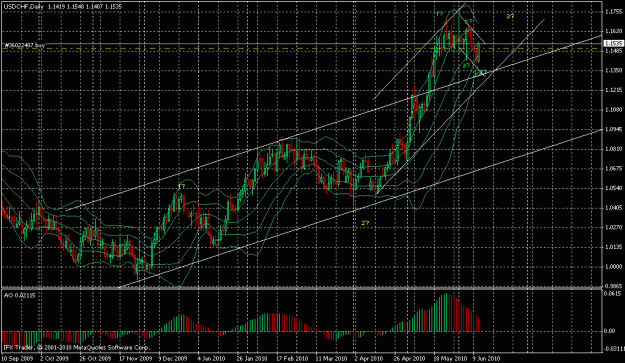
Task: Click the 1.0405 price axis label
Action: point(613,208)
